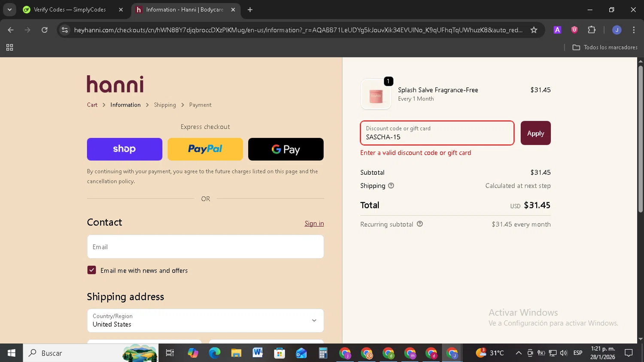Open the Extensions puzzle menu
Viewport: 644px width, 362px height.
click(x=592, y=30)
